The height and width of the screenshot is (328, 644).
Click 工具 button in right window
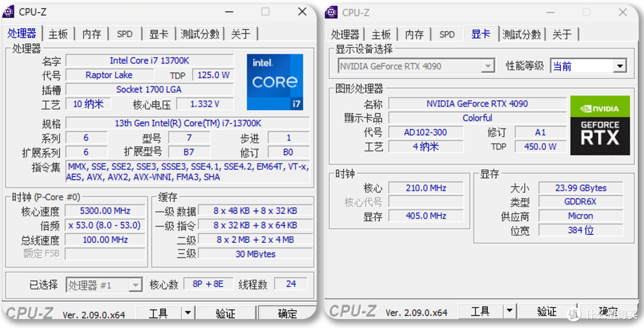coord(480,311)
